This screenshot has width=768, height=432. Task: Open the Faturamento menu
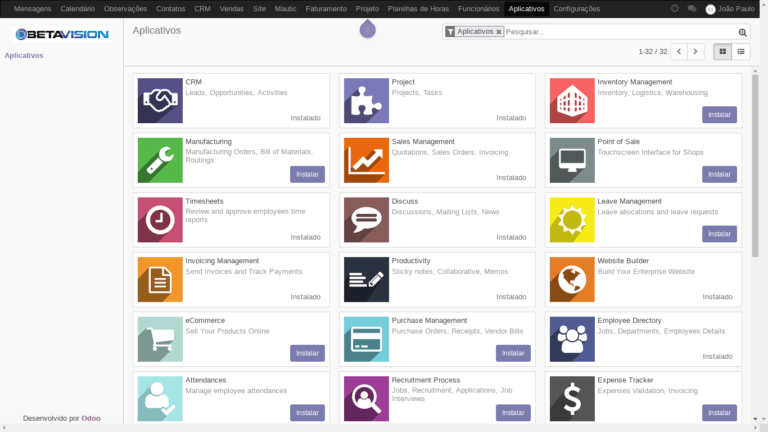[326, 9]
